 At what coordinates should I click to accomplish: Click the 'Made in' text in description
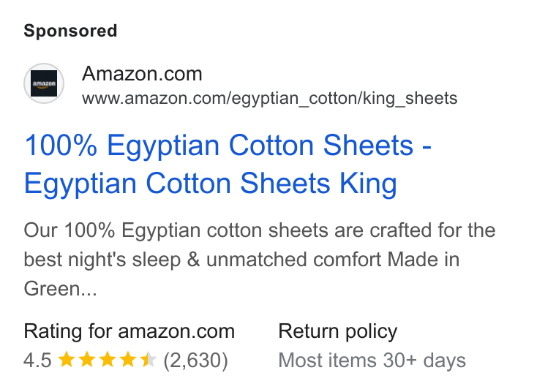tap(424, 260)
